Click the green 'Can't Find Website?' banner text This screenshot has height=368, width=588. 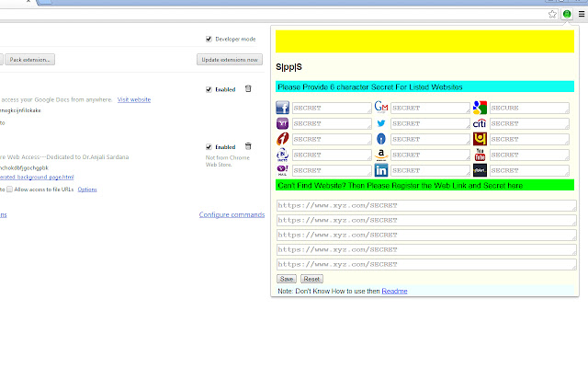click(x=401, y=186)
